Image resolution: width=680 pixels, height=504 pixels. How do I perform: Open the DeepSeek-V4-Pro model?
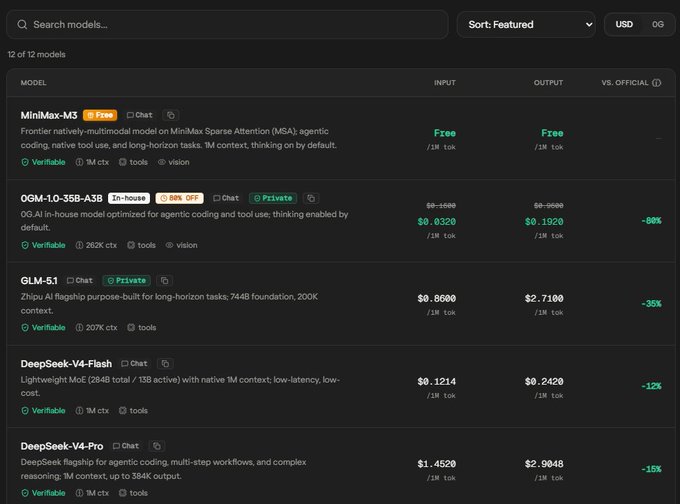click(x=62, y=446)
